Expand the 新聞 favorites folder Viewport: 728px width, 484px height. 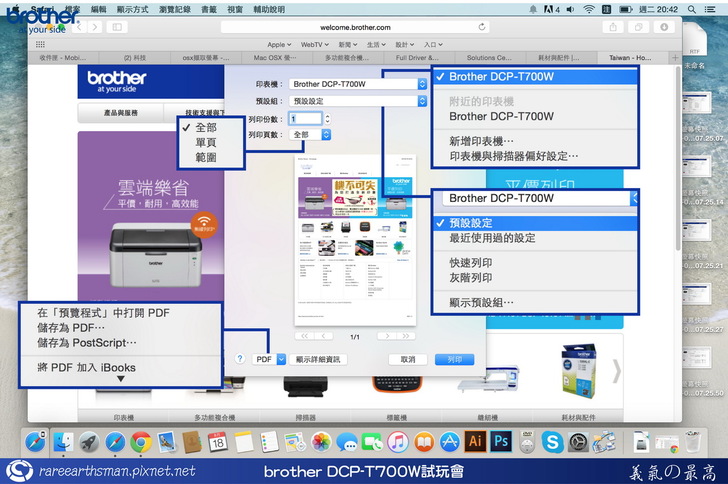pos(348,45)
